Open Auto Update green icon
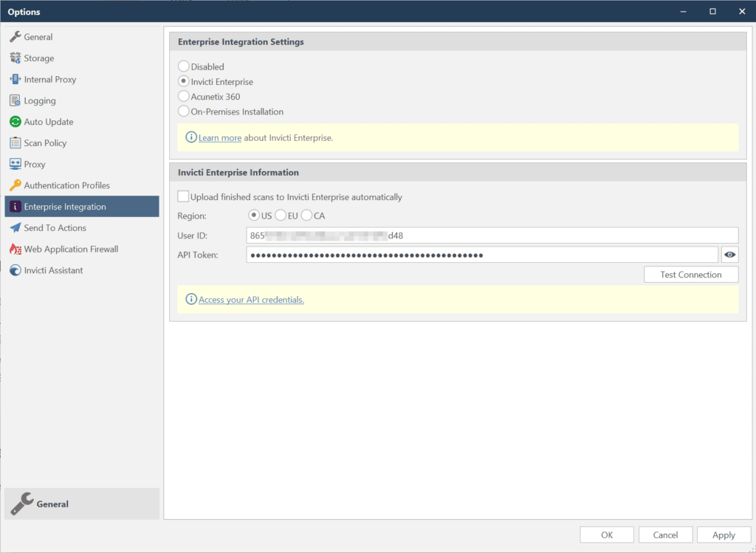 [15, 122]
